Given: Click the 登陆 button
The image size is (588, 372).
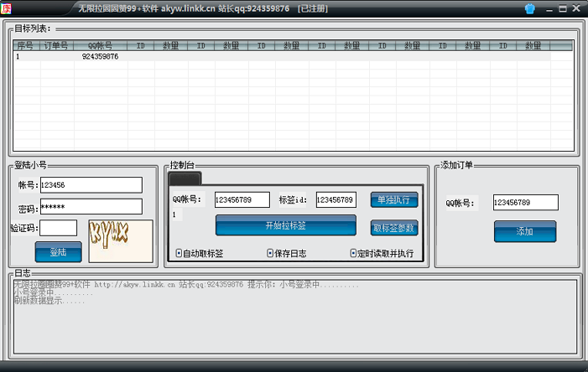Looking at the screenshot, I should pyautogui.click(x=58, y=251).
